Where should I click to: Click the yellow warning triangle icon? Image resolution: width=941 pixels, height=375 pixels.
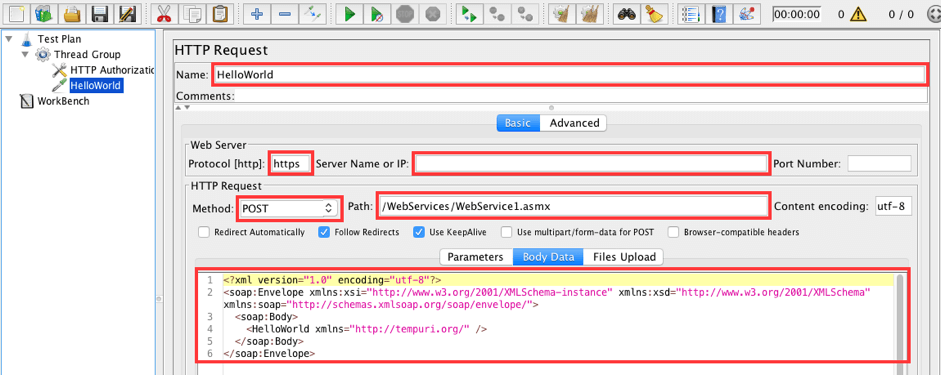tap(858, 13)
